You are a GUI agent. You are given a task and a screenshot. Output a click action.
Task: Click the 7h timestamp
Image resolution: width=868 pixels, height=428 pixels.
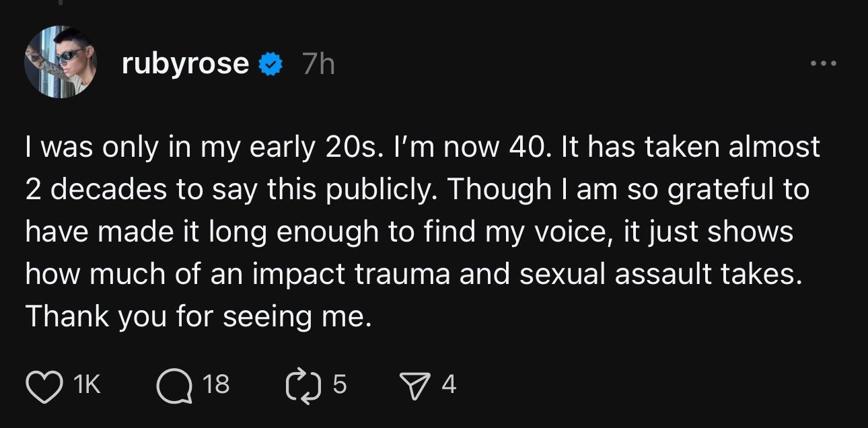click(x=318, y=65)
